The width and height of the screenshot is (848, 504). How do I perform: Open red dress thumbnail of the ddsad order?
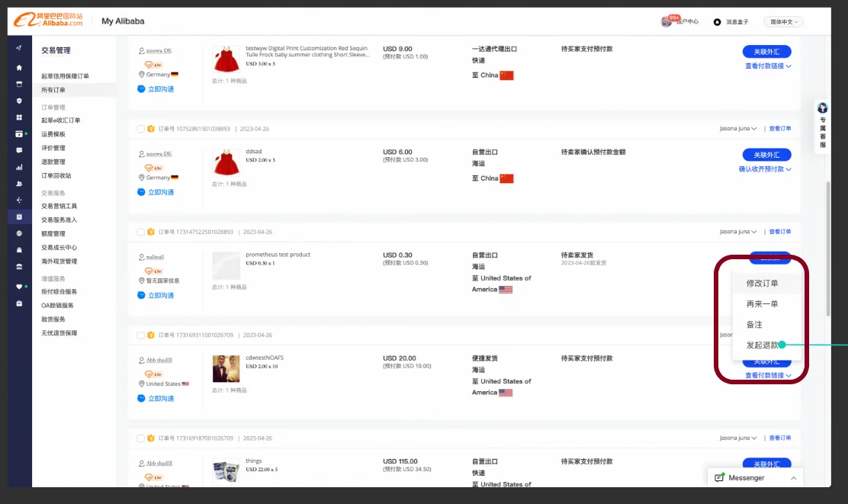[x=226, y=162]
